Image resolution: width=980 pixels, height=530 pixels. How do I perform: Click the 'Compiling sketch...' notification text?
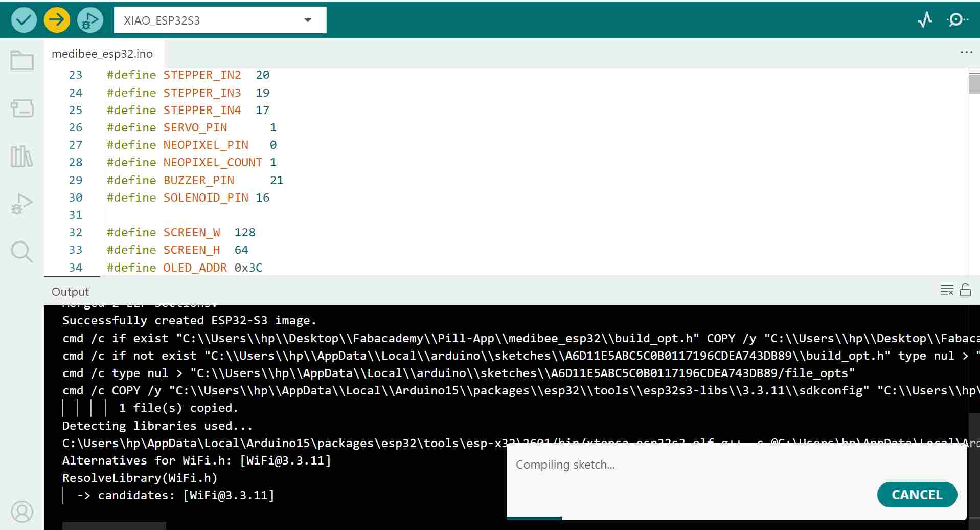(565, 465)
